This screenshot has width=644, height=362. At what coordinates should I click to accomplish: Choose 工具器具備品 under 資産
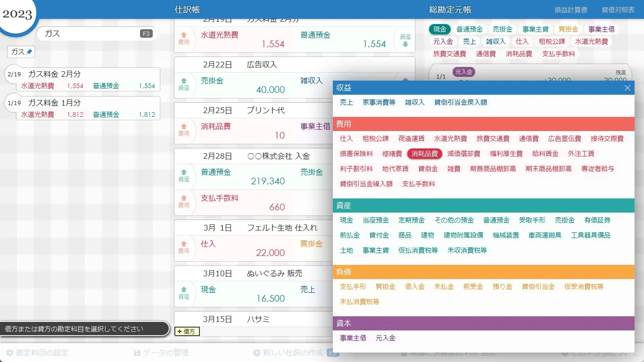pyautogui.click(x=591, y=235)
